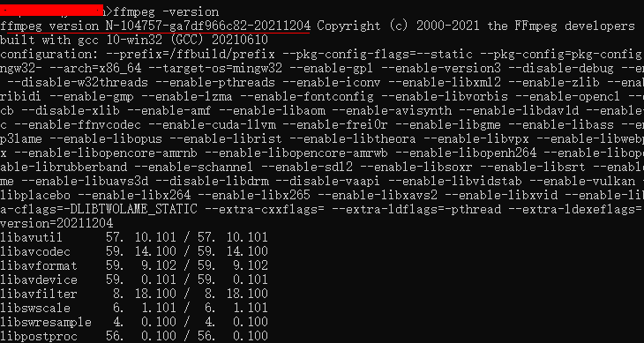This screenshot has height=343, width=644.
Task: Click the 'libavcodec' library name
Action: click(x=35, y=251)
